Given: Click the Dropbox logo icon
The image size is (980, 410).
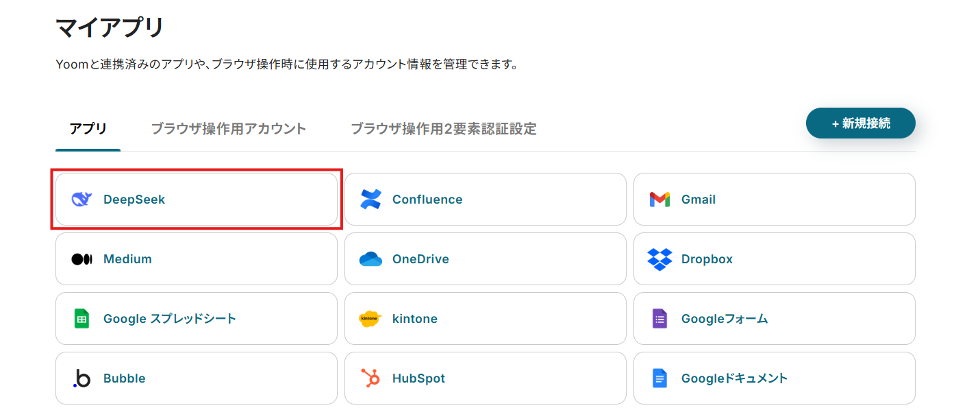Looking at the screenshot, I should [659, 259].
